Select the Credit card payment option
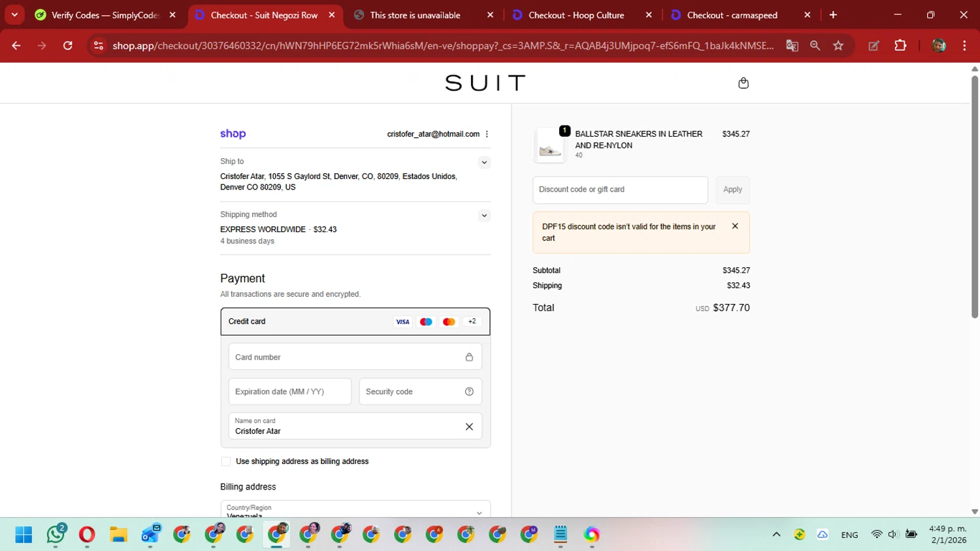The height and width of the screenshot is (551, 980). click(x=355, y=322)
